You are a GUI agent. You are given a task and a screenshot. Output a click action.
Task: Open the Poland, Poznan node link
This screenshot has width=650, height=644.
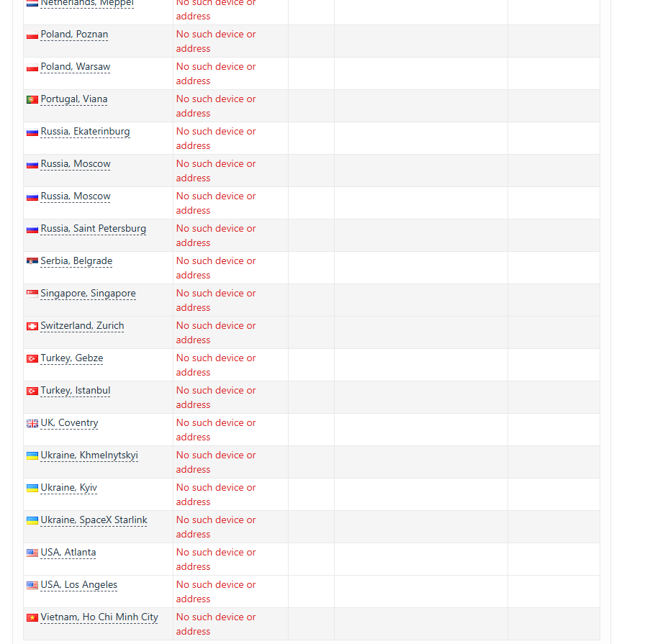pos(74,35)
